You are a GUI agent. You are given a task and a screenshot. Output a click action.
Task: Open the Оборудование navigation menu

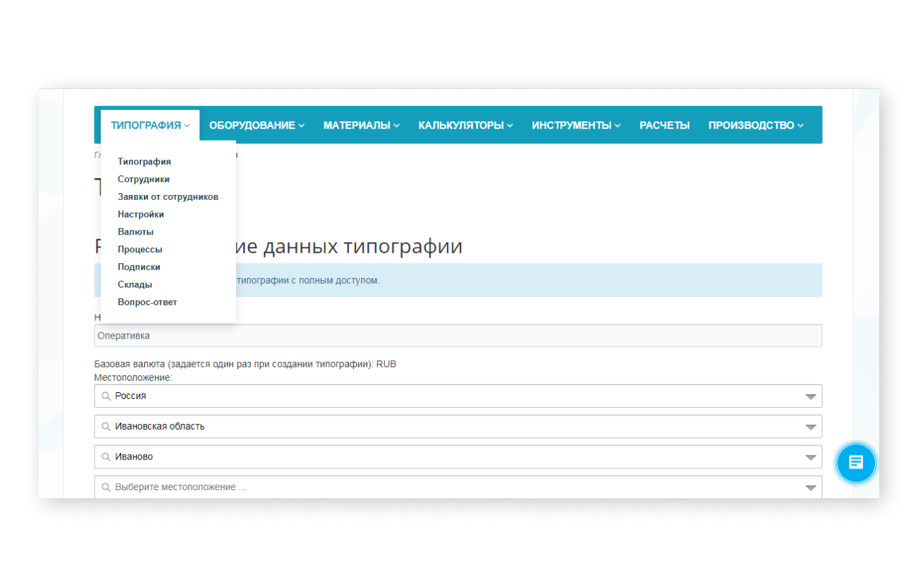[x=256, y=125]
